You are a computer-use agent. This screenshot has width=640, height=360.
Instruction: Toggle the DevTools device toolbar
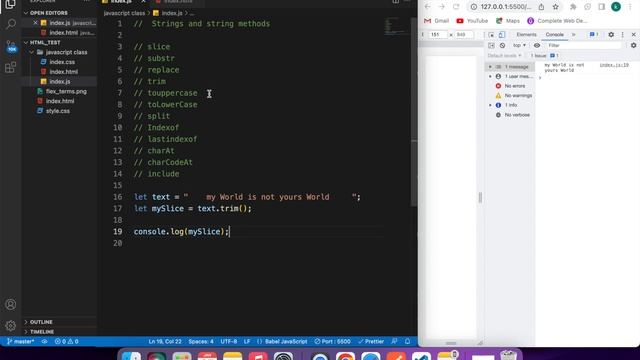click(x=502, y=35)
